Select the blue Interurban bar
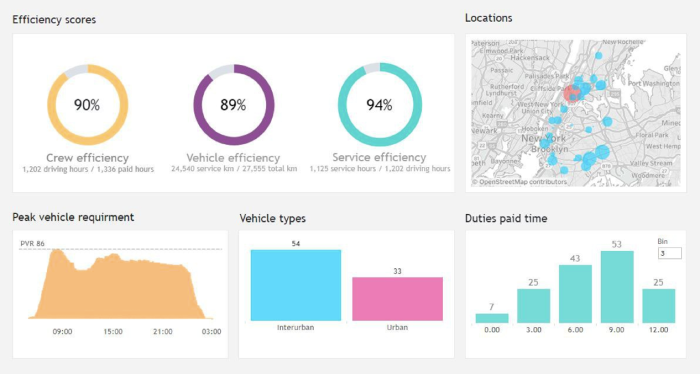Image resolution: width=700 pixels, height=374 pixels. (x=296, y=285)
